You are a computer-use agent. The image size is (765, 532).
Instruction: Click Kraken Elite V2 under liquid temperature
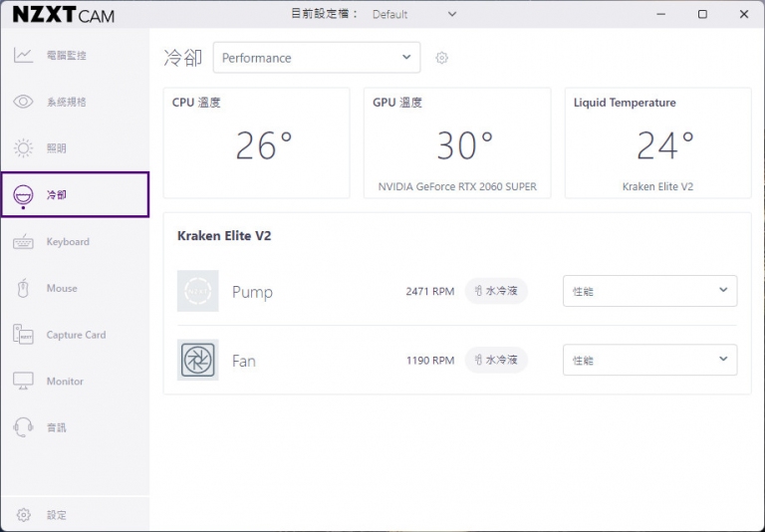click(657, 186)
